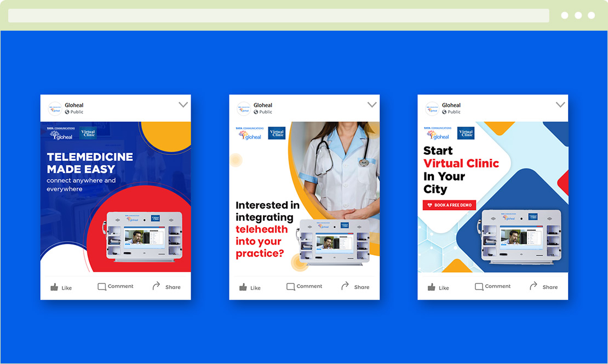The image size is (608, 364).
Task: Click the Gloheal profile avatar on the third post
Action: pyautogui.click(x=432, y=108)
